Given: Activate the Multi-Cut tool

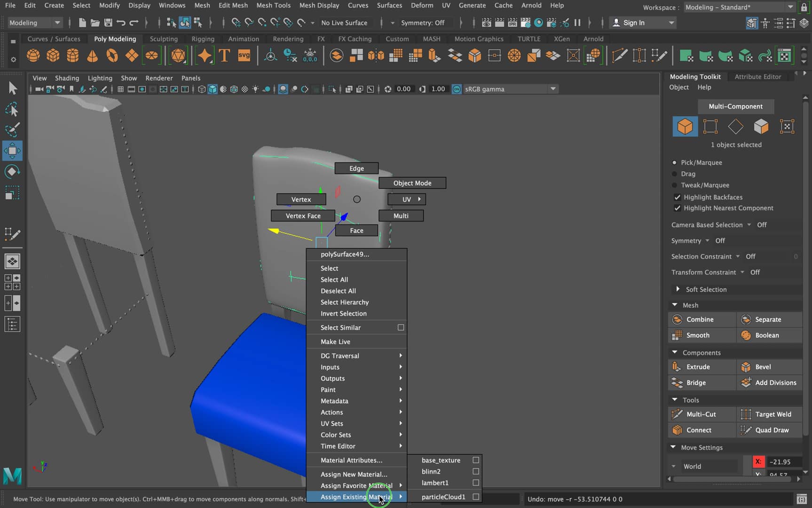Looking at the screenshot, I should [701, 414].
